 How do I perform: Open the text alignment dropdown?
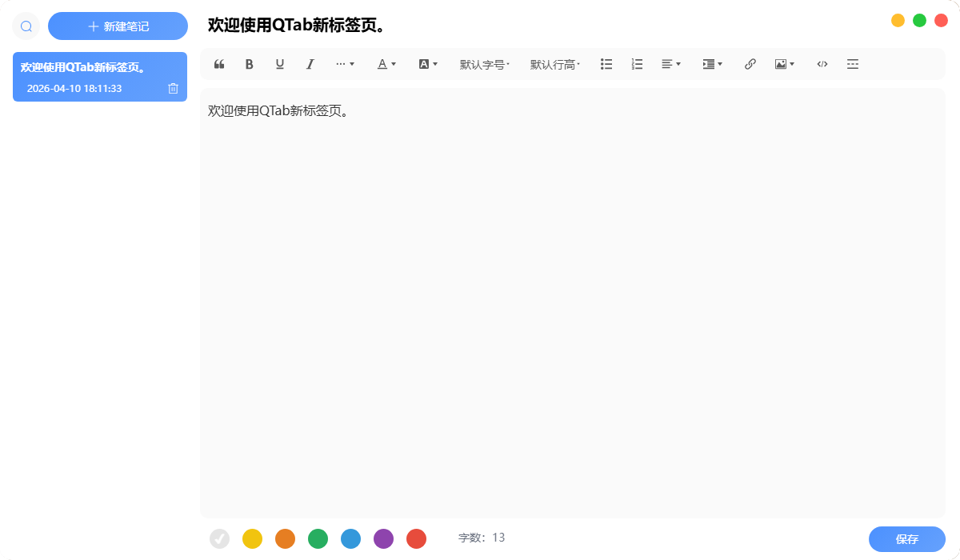[670, 64]
